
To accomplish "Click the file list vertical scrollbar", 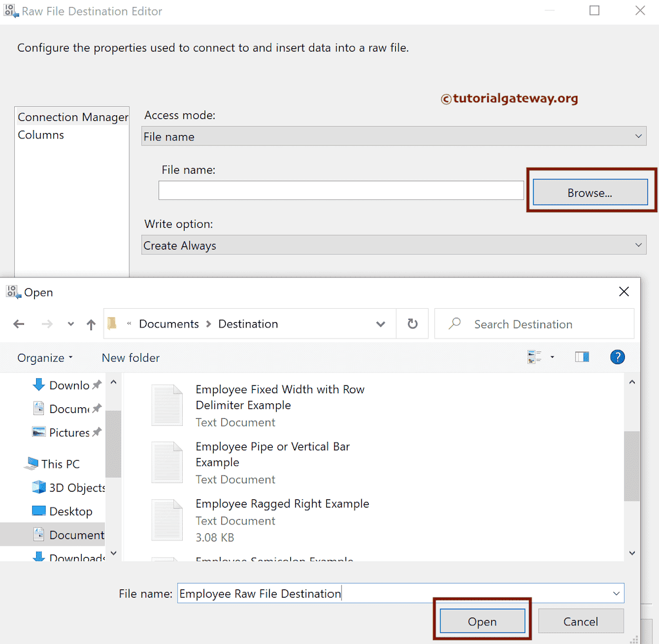I will point(631,466).
